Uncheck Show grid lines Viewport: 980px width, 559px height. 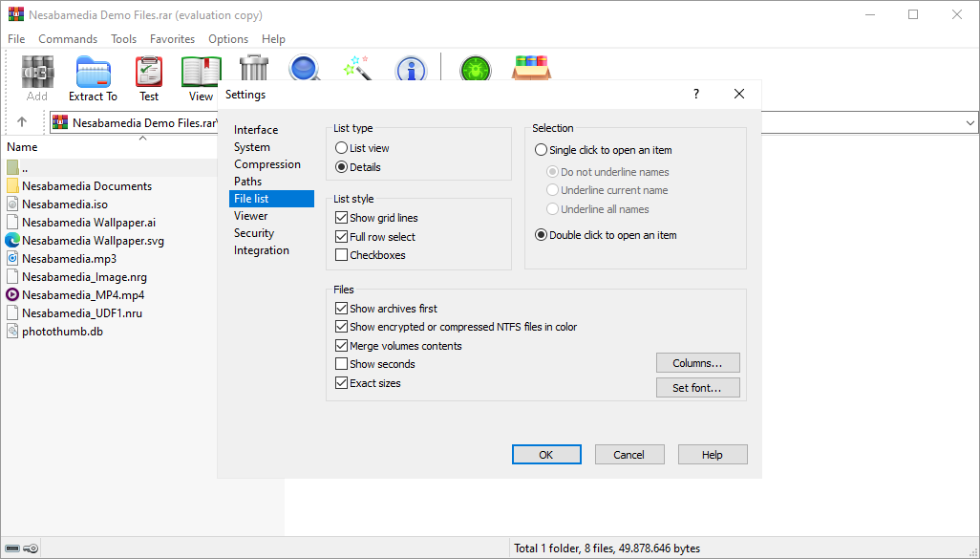[342, 218]
